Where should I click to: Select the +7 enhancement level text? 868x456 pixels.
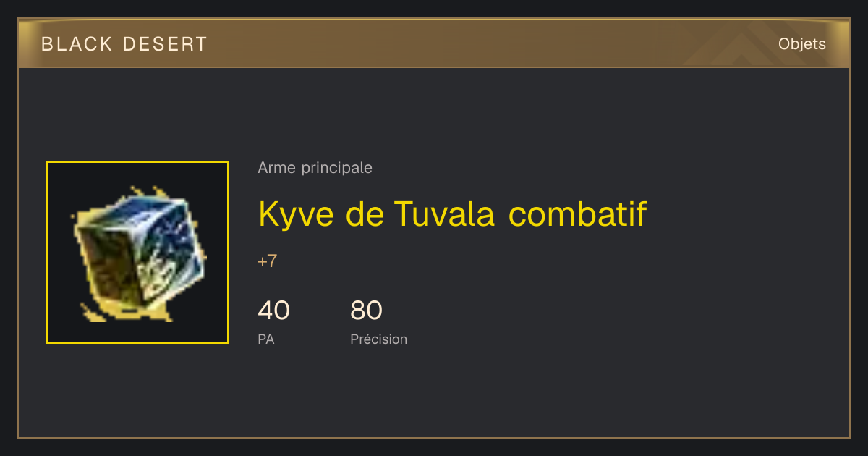[x=267, y=261]
